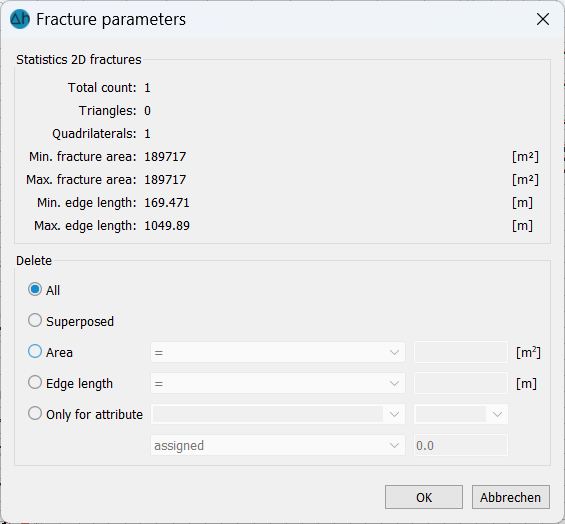565x524 pixels.
Task: Select the All delete option
Action: point(35,289)
